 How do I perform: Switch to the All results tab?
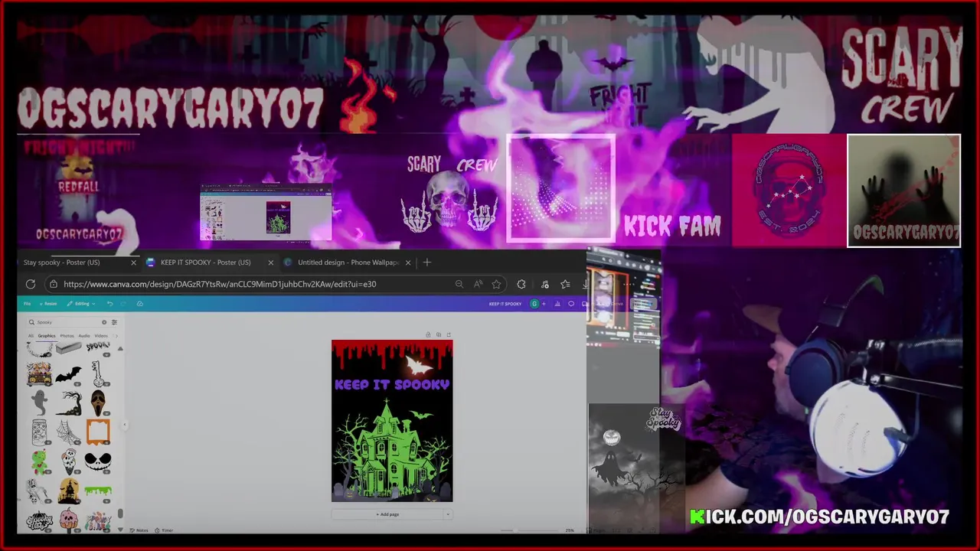tap(31, 336)
